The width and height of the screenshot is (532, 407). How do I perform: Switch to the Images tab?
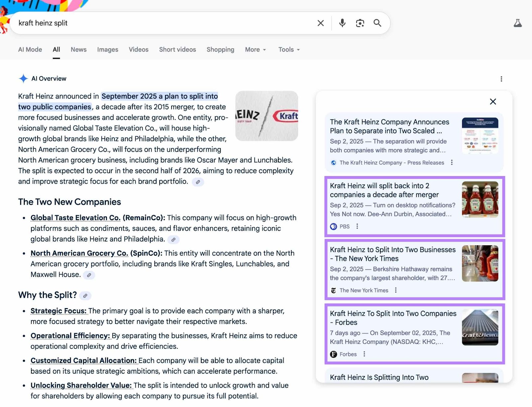[x=107, y=49]
